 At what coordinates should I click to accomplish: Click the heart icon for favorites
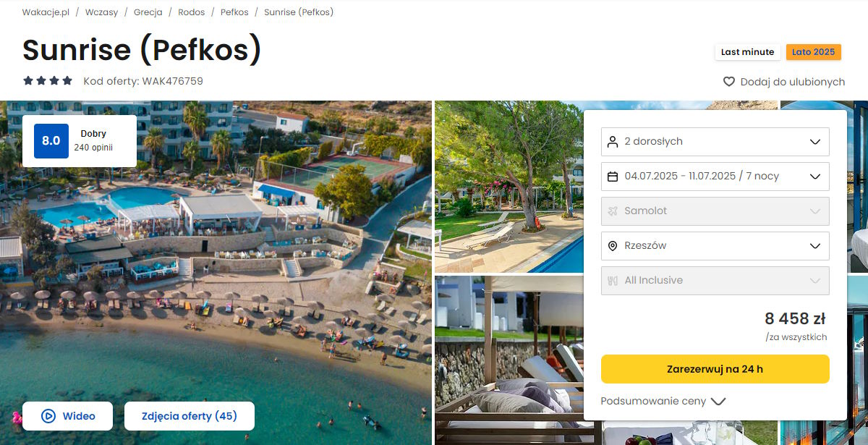(729, 82)
